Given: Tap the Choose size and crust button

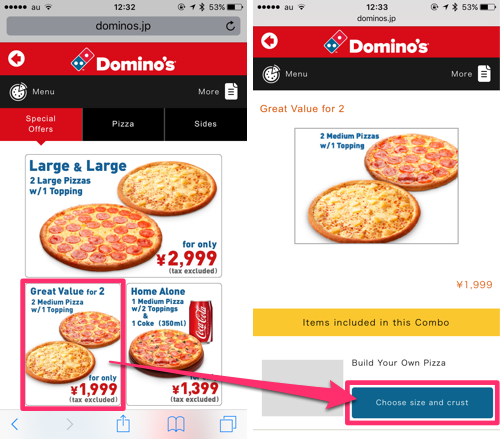Looking at the screenshot, I should (x=422, y=402).
